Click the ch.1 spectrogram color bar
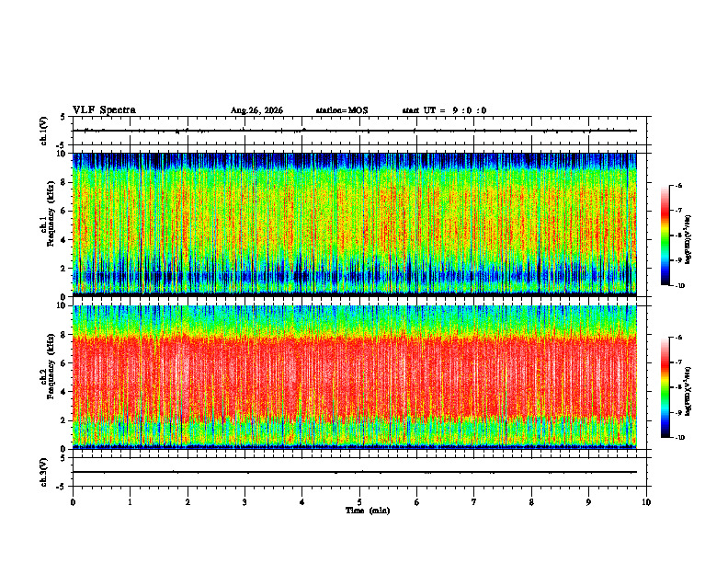Viewport: 728px width, 563px height. pyautogui.click(x=665, y=236)
